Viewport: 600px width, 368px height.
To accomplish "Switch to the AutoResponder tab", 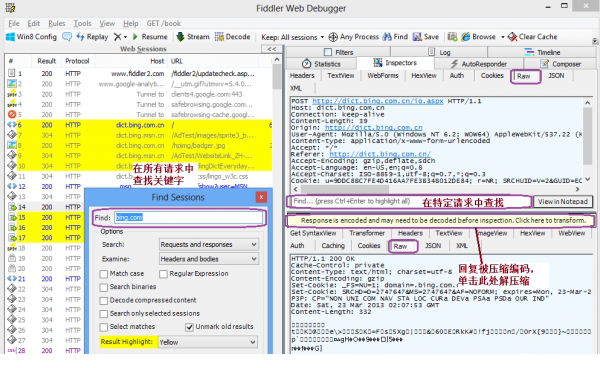I will click(x=479, y=64).
